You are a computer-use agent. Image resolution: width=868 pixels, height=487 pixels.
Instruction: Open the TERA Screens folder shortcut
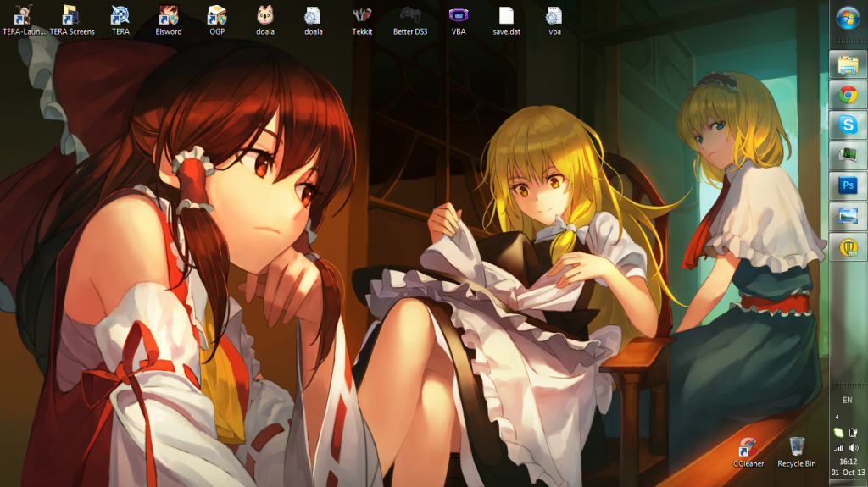72,16
